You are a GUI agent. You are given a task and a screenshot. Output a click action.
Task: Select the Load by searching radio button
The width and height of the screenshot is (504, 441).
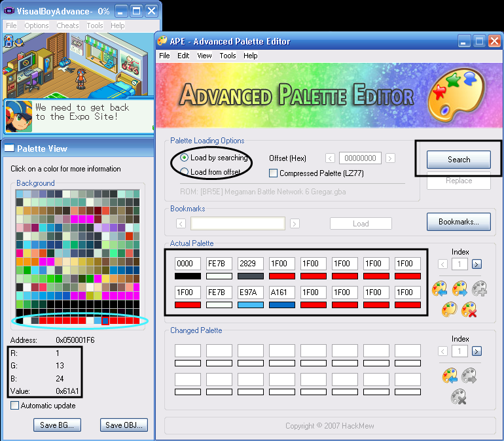tap(185, 158)
